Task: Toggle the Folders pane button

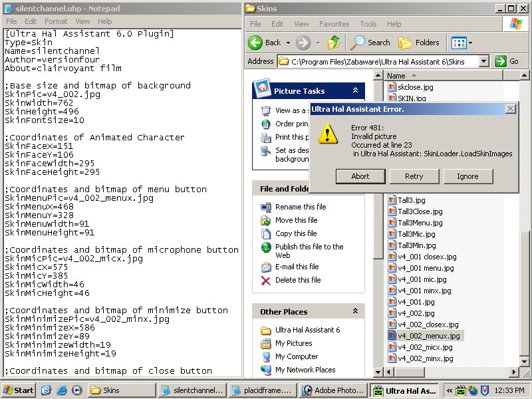Action: click(x=419, y=43)
